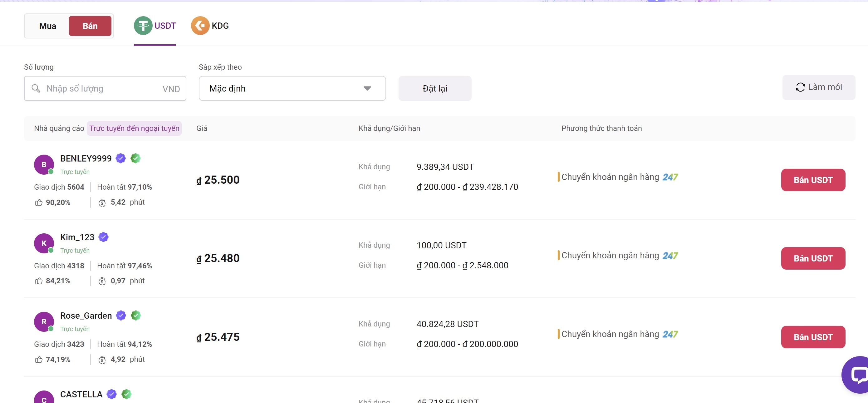
Task: Click Rose_Garden's purple verified badge
Action: point(121,315)
